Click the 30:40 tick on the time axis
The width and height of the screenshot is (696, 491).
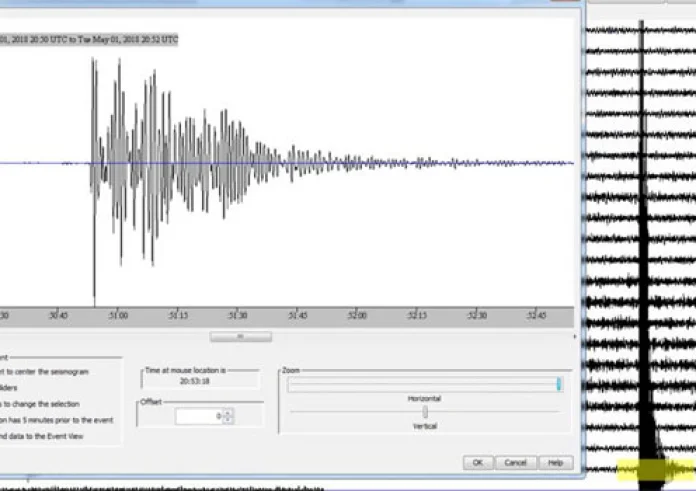[x=58, y=315]
